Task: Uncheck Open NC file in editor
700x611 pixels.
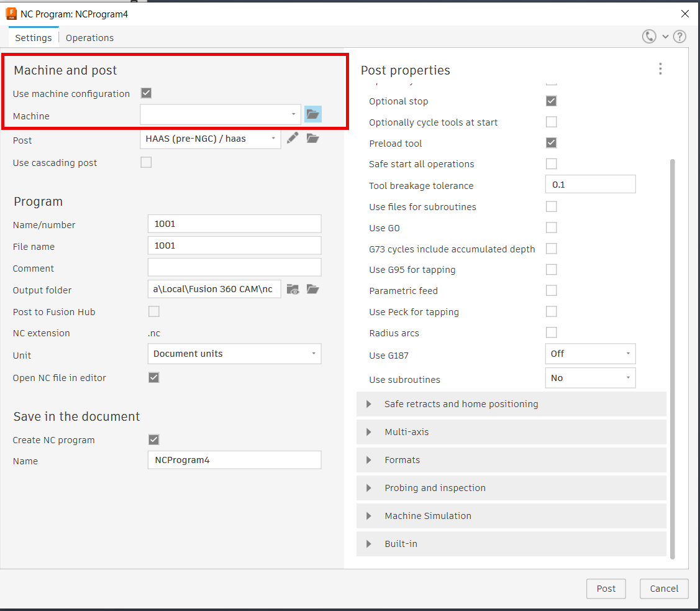Action: 154,377
